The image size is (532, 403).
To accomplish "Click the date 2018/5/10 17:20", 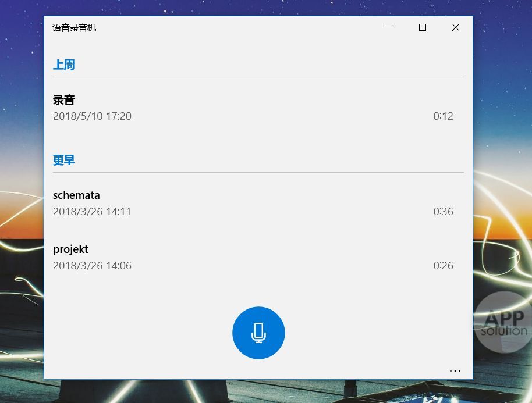I will (x=92, y=116).
